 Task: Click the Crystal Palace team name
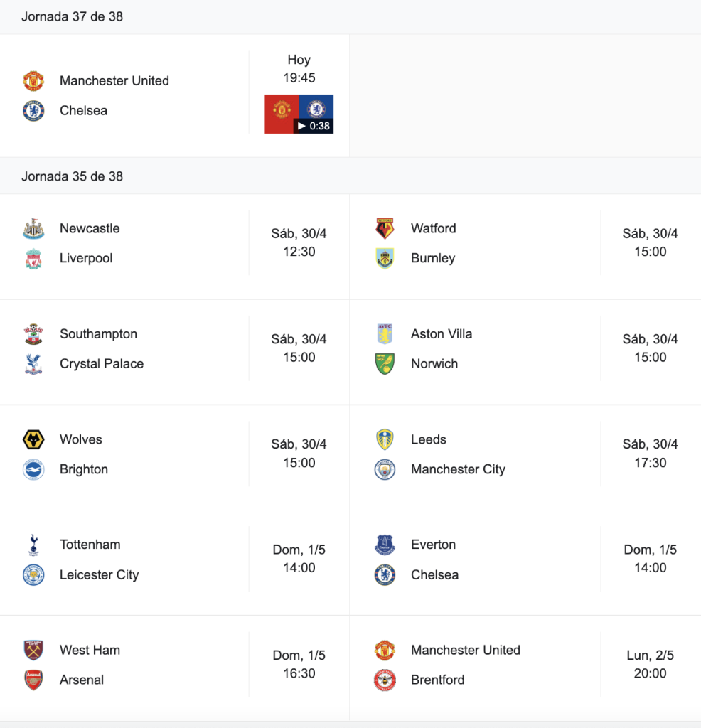coord(102,363)
